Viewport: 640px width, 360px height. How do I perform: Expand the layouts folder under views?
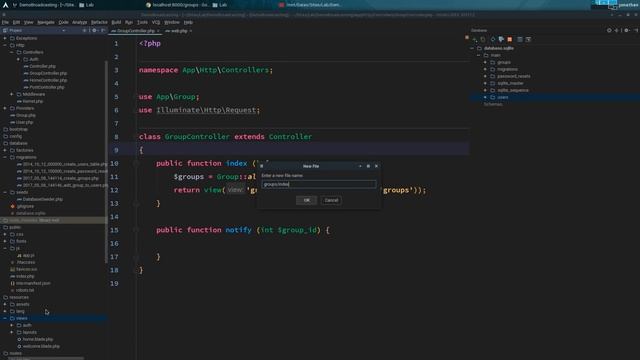point(12,332)
